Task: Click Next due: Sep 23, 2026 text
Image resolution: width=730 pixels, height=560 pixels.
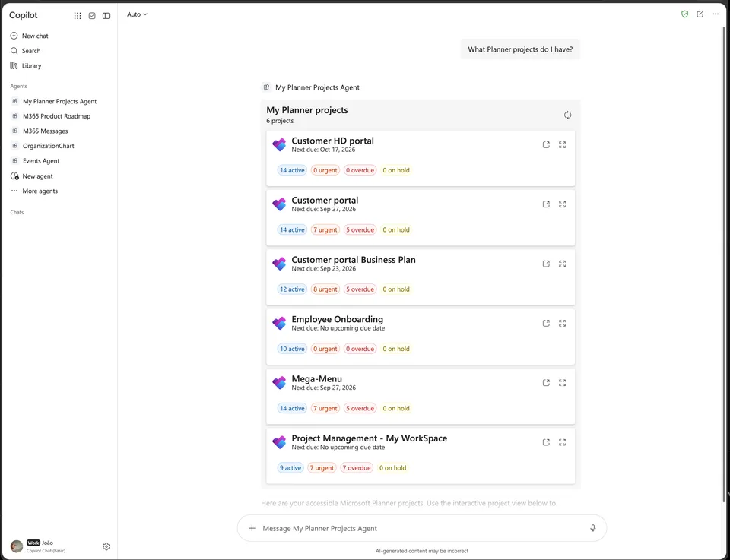Action: (x=324, y=269)
